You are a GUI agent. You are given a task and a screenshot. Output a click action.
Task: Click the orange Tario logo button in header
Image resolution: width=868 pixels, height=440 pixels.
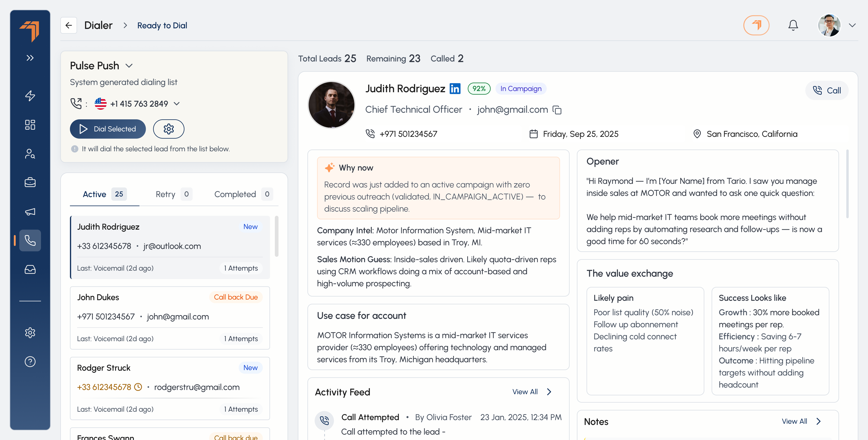[756, 25]
